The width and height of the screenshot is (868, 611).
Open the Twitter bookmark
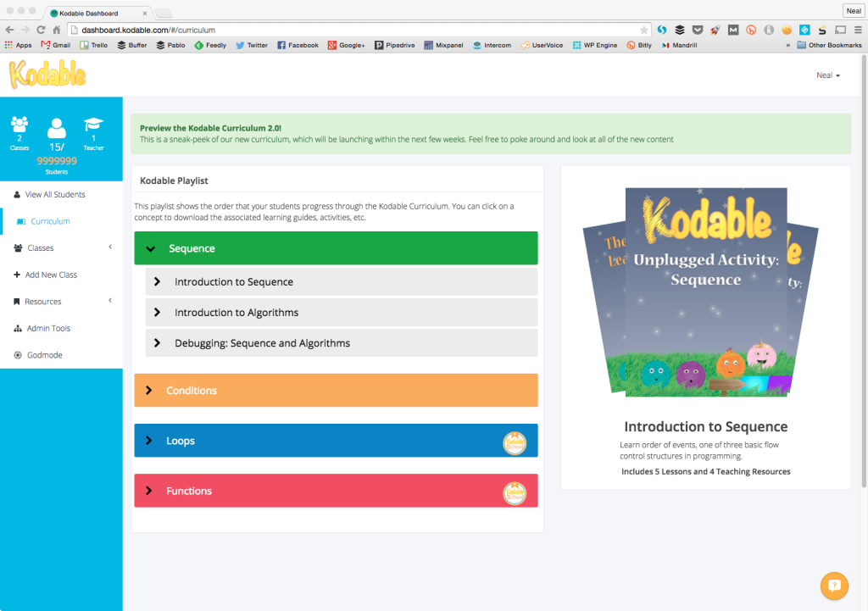252,46
